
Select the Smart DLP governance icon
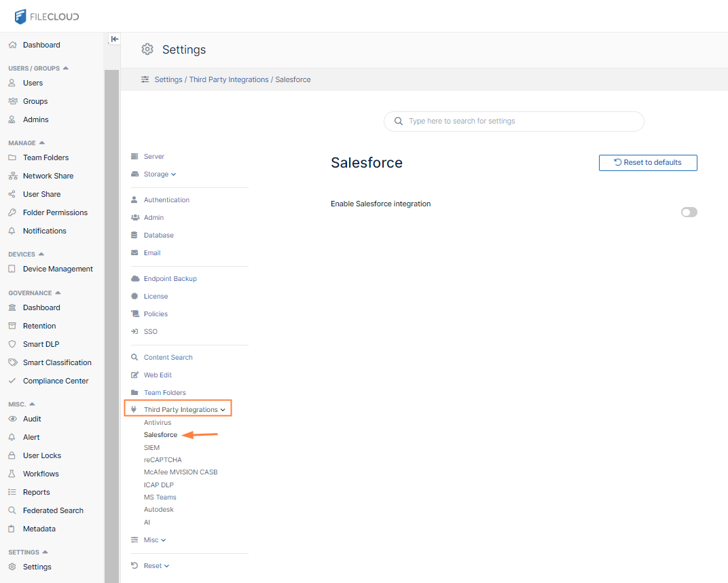coord(13,344)
